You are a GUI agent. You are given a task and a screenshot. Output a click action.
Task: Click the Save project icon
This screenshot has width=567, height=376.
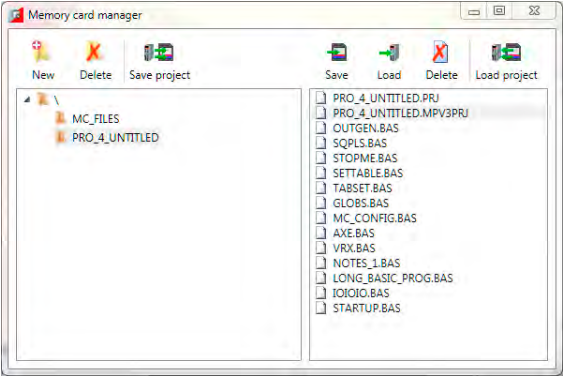point(159,52)
